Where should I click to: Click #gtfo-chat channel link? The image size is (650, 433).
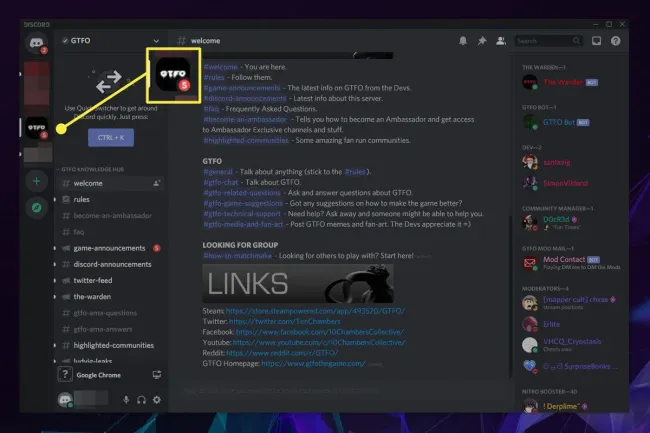point(221,182)
